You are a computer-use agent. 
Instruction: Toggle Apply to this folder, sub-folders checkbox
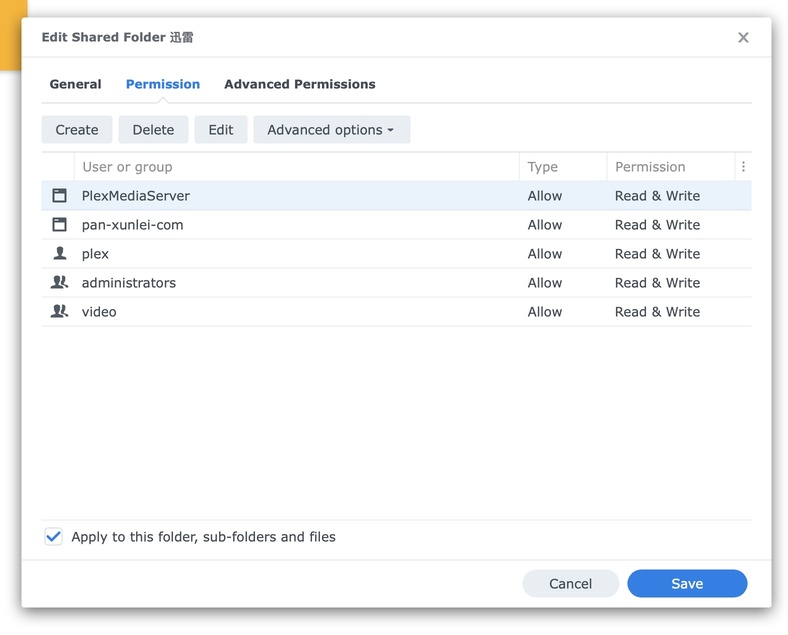coord(54,537)
